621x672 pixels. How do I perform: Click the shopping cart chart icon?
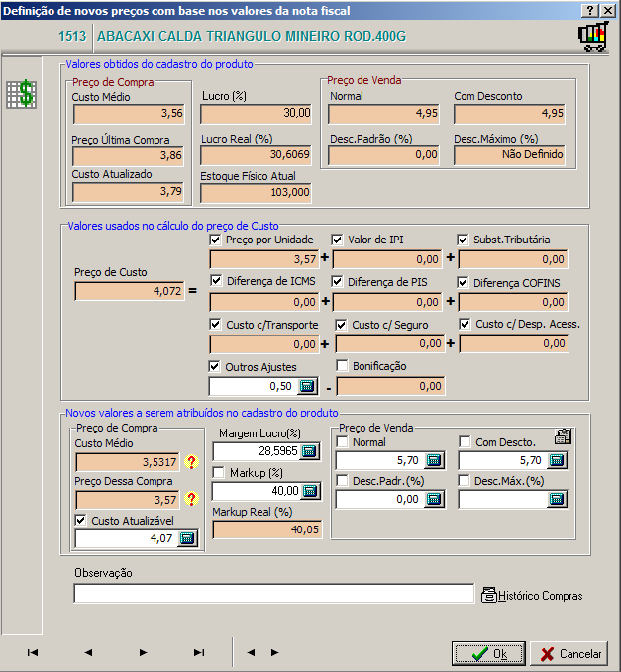[594, 37]
